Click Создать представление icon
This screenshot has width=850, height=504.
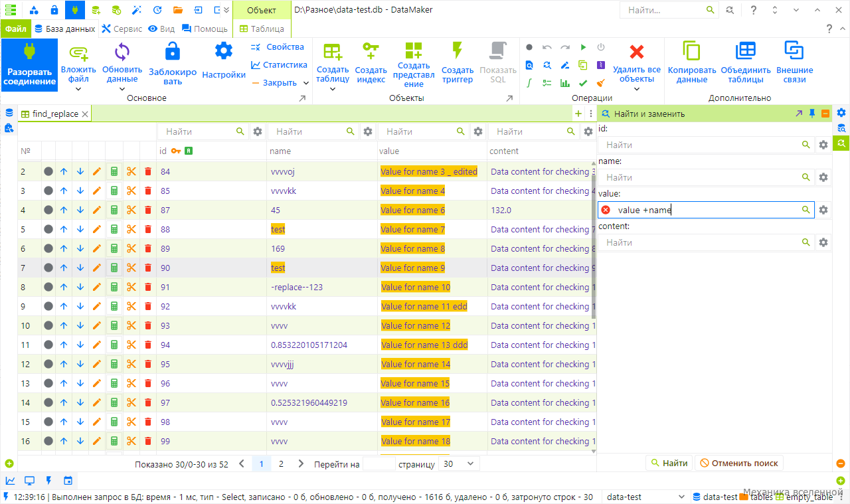pos(414,50)
